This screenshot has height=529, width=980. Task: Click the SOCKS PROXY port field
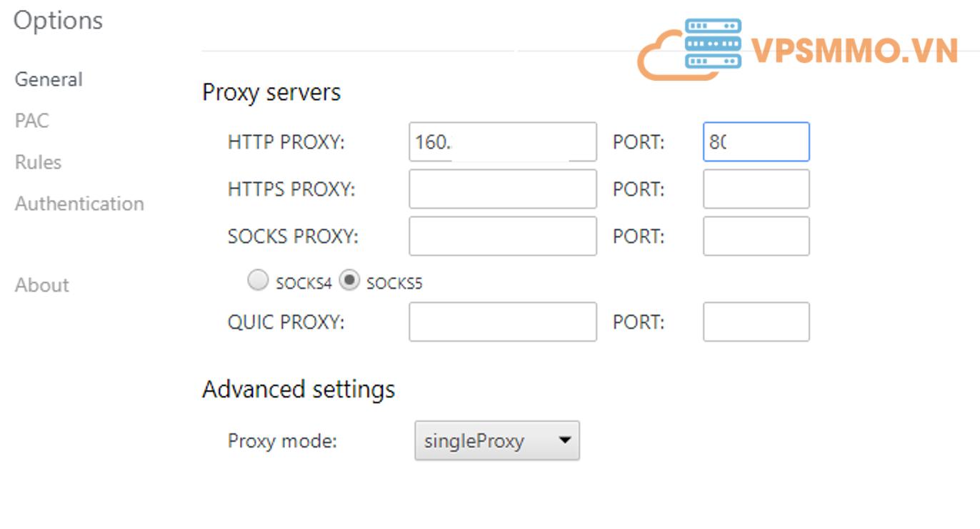756,236
